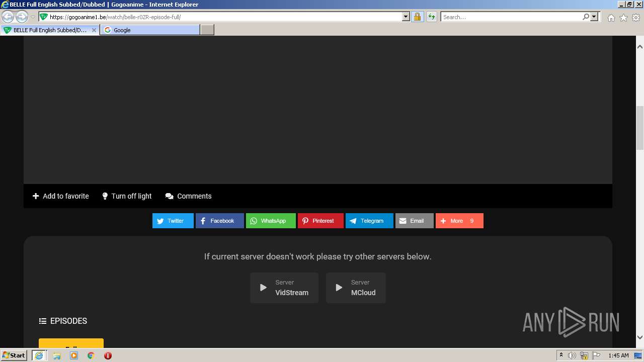The width and height of the screenshot is (644, 362).
Task: Toggle Turn off light
Action: click(126, 196)
